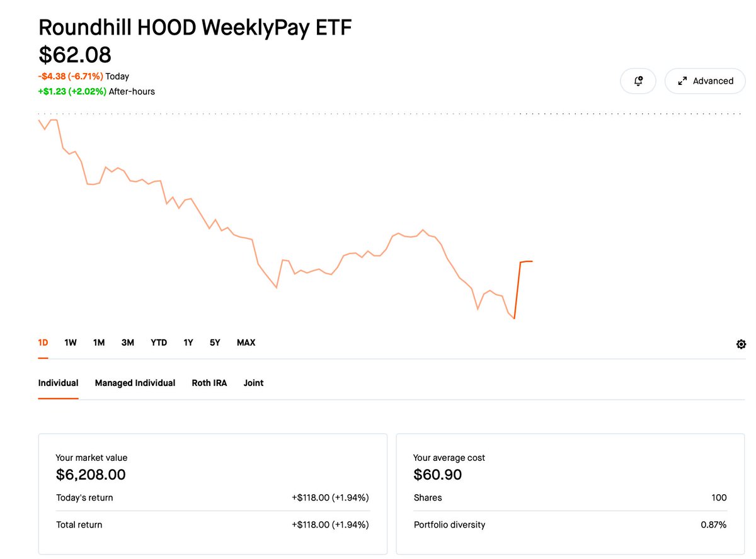
Task: Show the YTD chart
Action: click(158, 342)
